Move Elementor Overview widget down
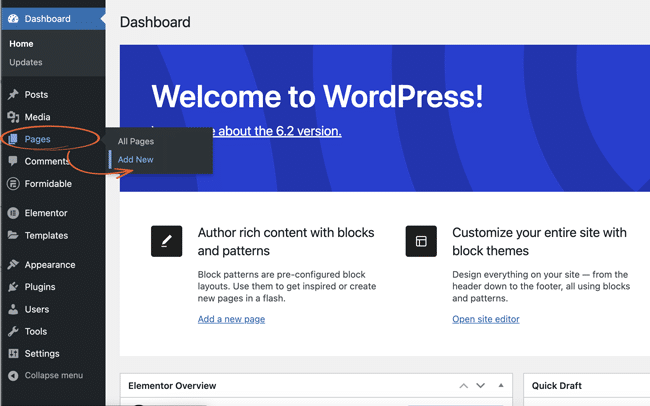Image resolution: width=650 pixels, height=406 pixels. (480, 386)
